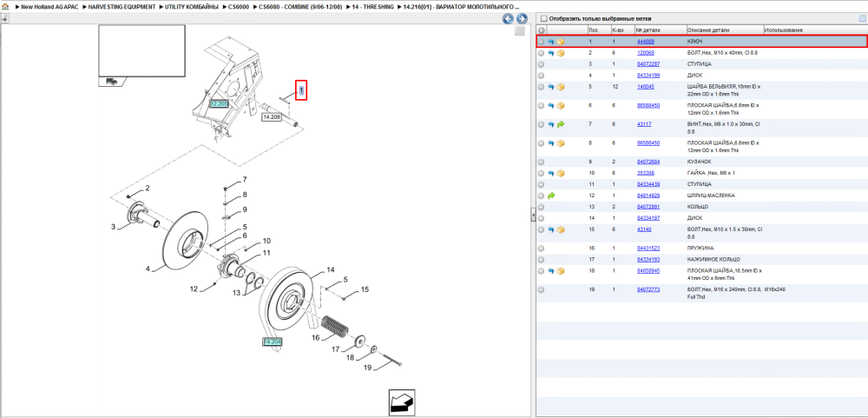This screenshot has height=418, width=868.
Task: Toggle selection circle for part 84072773
Action: [x=542, y=290]
